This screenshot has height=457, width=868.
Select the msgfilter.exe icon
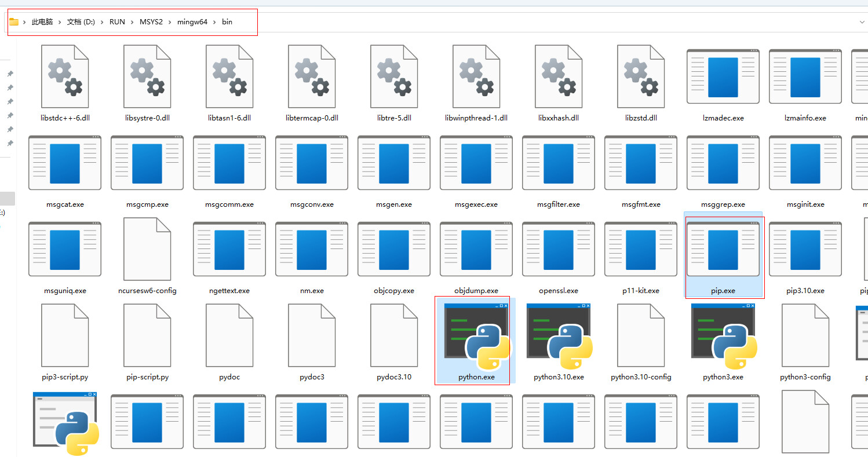point(559,163)
